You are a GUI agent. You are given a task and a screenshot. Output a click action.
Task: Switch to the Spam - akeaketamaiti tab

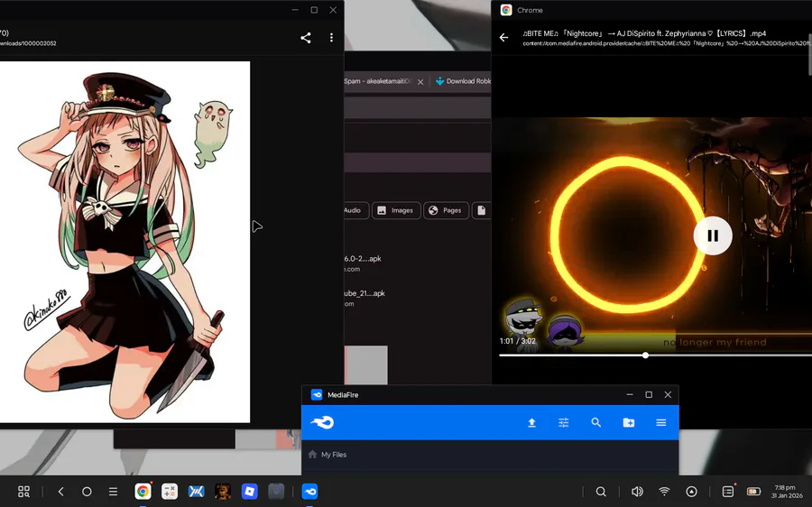[379, 81]
